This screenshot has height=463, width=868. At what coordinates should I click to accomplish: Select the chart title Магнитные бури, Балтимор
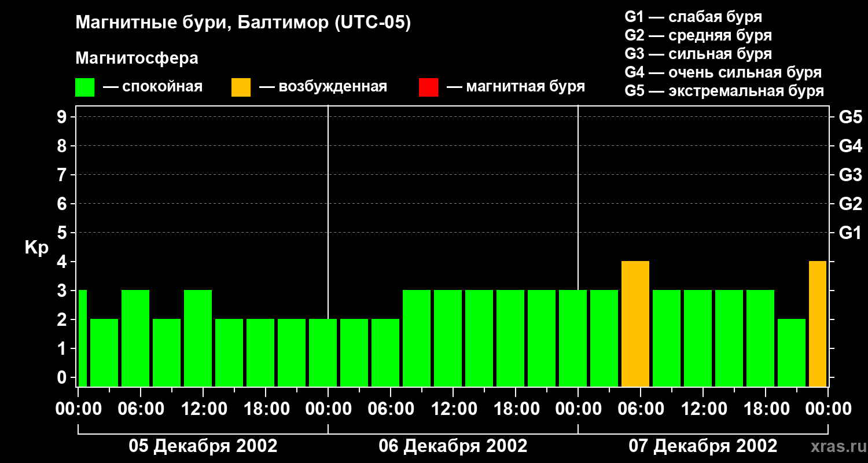point(243,24)
